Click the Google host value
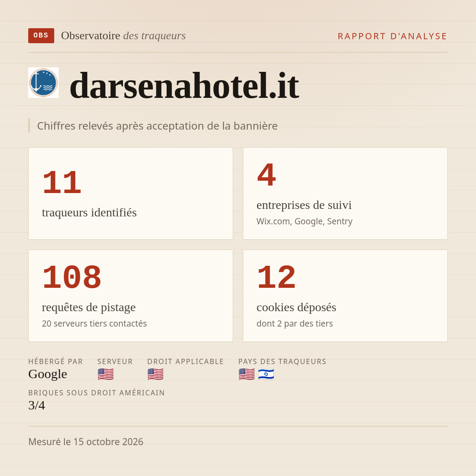This screenshot has width=476, height=476. point(48,374)
